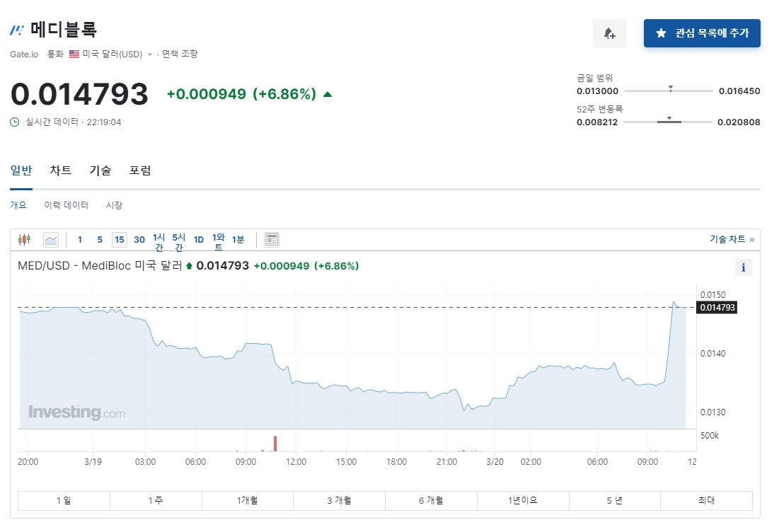Viewport: 779px width, 532px height.
Task: Select the 개요 sub-tab
Action: 18,204
